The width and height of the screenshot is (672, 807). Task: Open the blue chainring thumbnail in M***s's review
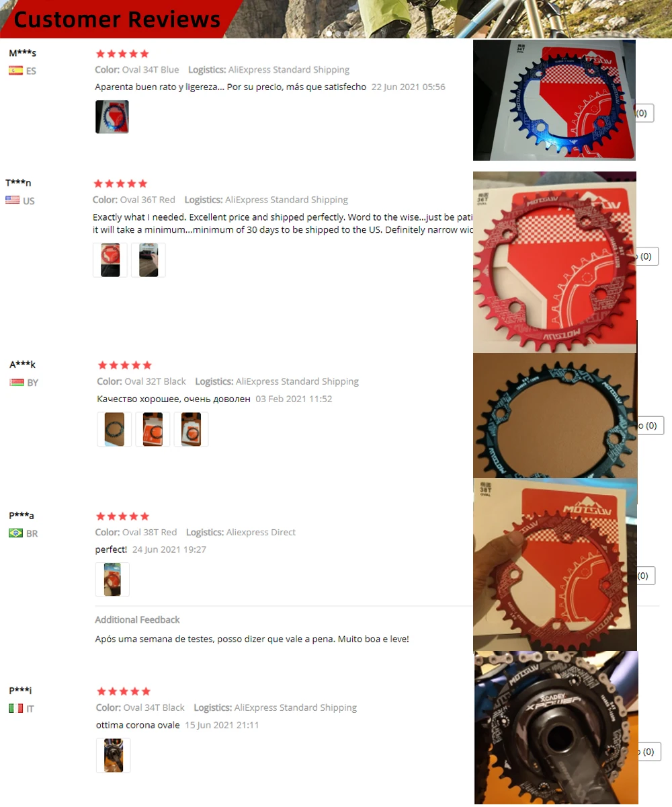[112, 117]
